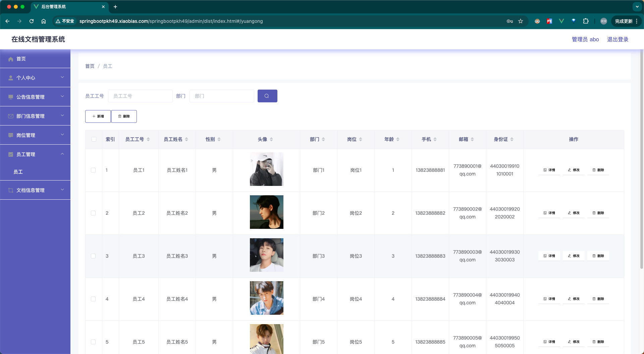
Task: Sort table by 员工姓名 column sort icon
Action: pos(186,139)
